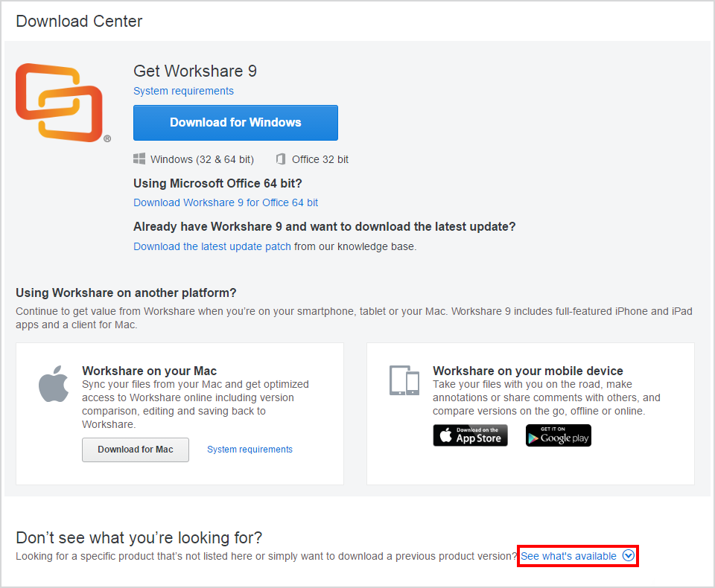Open System requirements under Get Workshare 9
The height and width of the screenshot is (588, 715).
(183, 91)
